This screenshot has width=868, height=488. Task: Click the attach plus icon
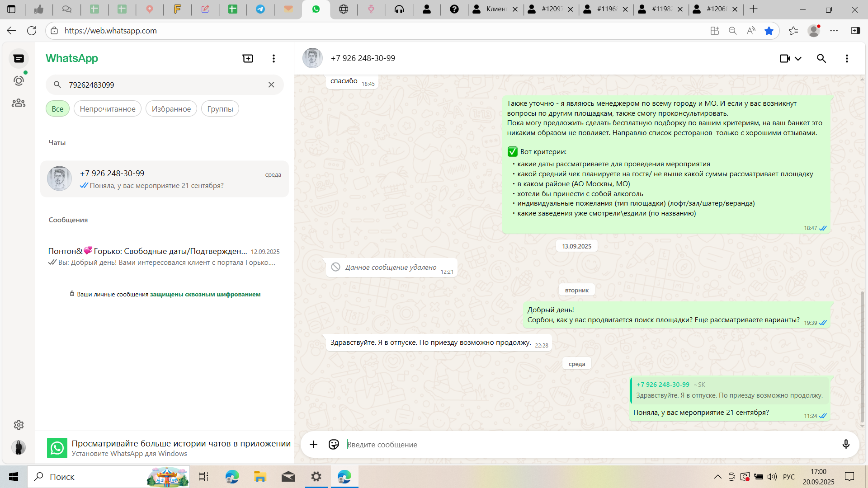tap(313, 445)
